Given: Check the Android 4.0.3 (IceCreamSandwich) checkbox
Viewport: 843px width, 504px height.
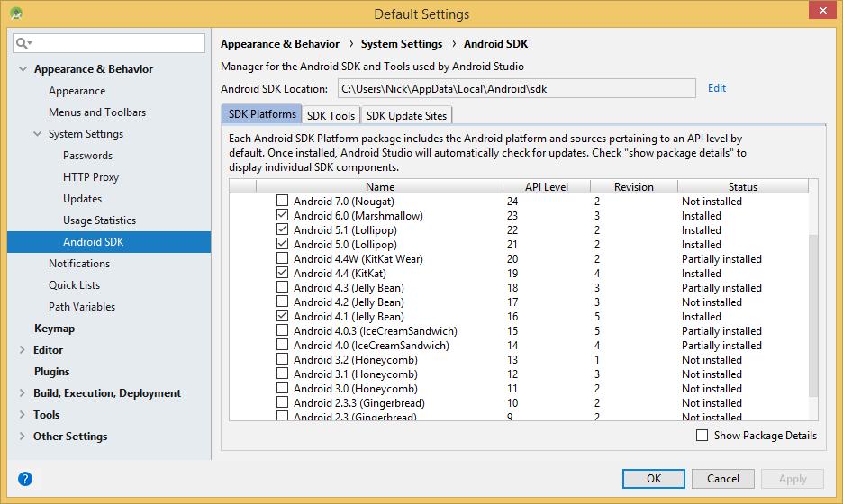Looking at the screenshot, I should (282, 330).
